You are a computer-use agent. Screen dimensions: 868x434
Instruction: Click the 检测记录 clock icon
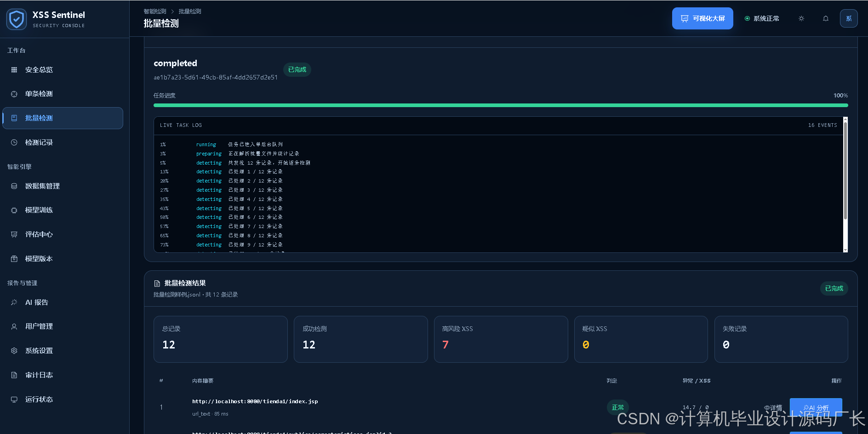pos(14,143)
